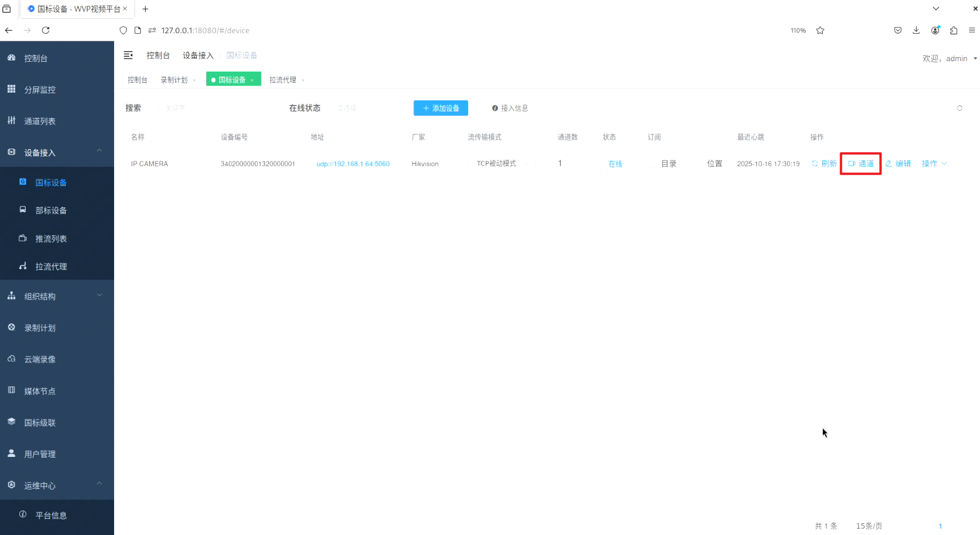
Task: Click the refresh icon at table top-right
Action: pos(960,108)
